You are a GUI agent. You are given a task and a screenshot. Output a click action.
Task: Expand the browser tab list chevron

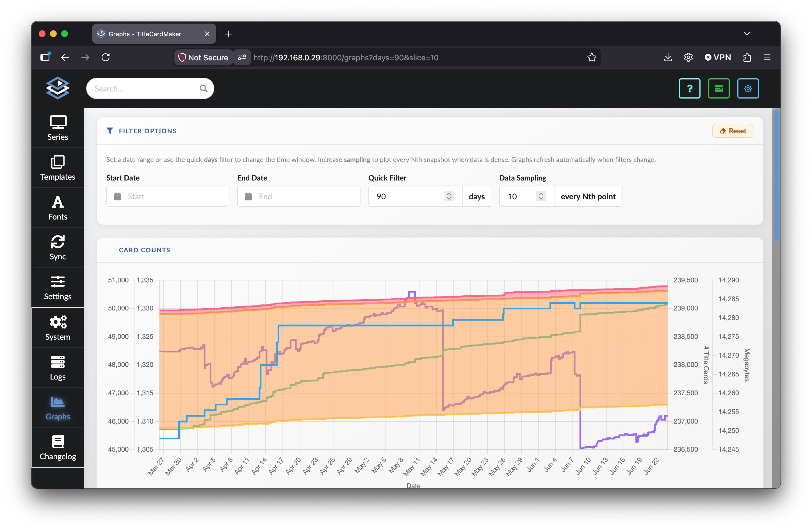point(747,33)
